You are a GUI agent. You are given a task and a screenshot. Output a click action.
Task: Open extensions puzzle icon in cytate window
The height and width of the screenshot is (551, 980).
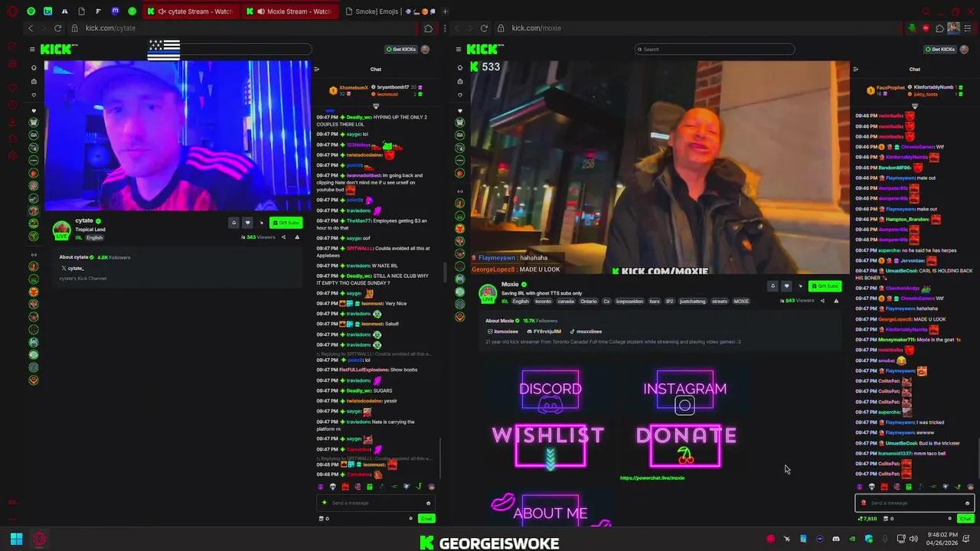tap(428, 28)
